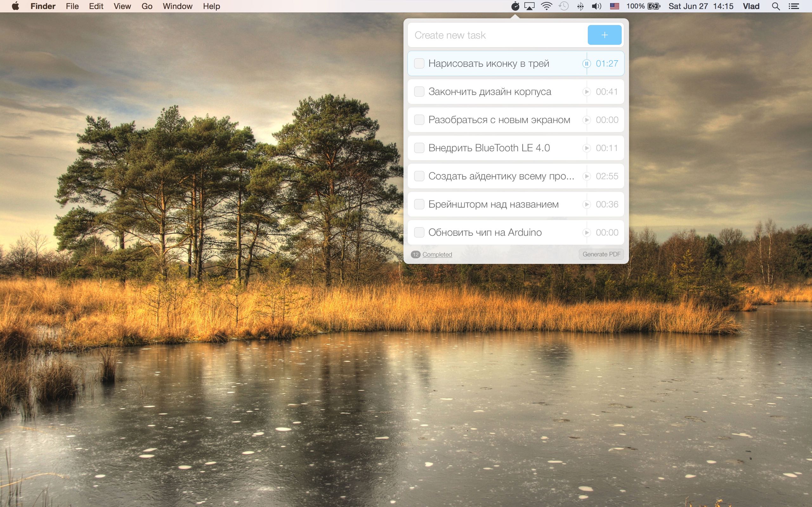The width and height of the screenshot is (812, 507).
Task: Pause timer on Нарисовать иконку в трей
Action: [x=586, y=63]
